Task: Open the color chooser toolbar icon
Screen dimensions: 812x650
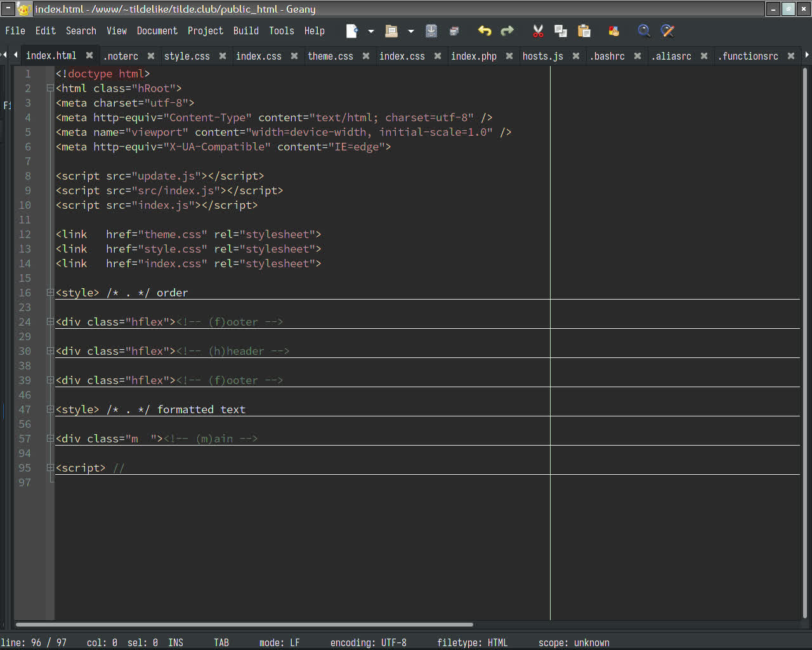Action: tap(613, 31)
